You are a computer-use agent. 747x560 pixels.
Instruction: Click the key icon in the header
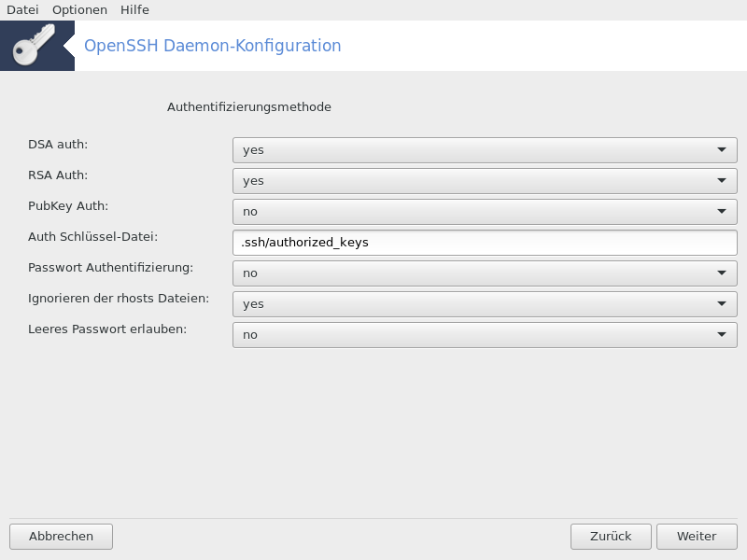(x=34, y=45)
